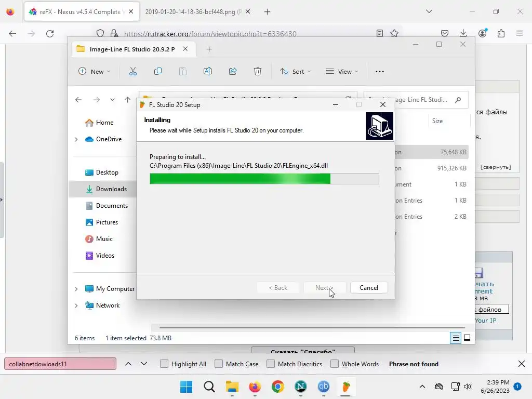Find next match in the find bar

(x=144, y=364)
